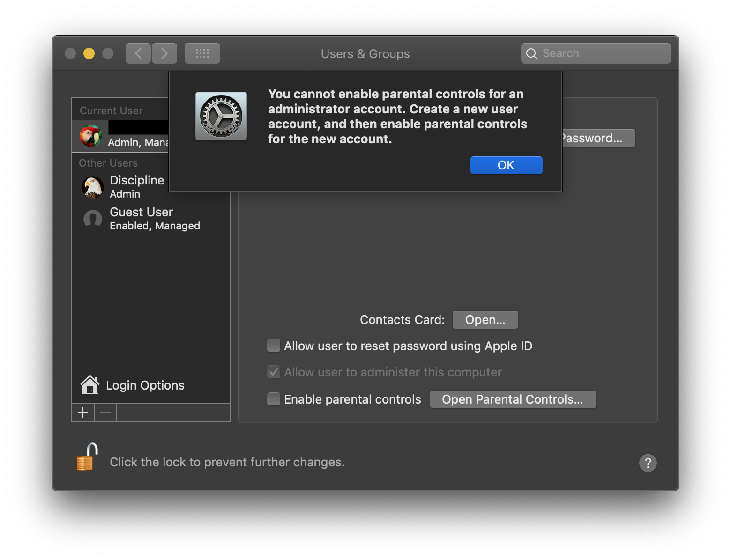Toggle Allow user to reset password using Apple ID
This screenshot has height=560, width=731.
click(x=274, y=346)
